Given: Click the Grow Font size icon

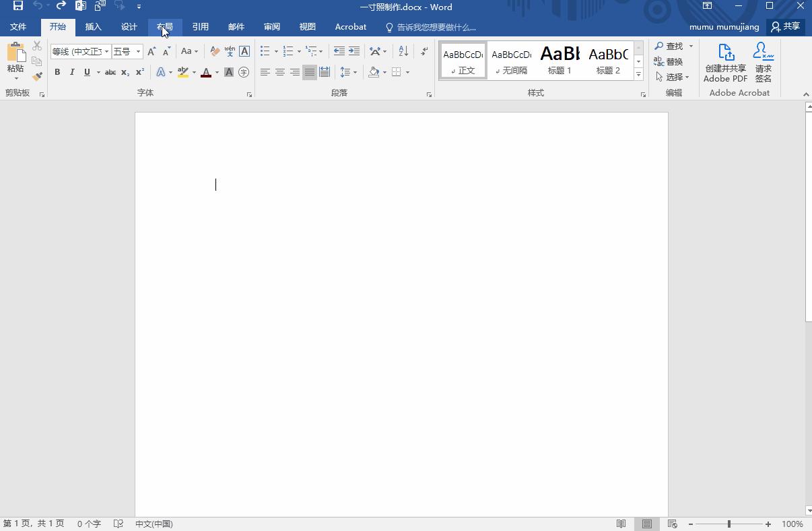Looking at the screenshot, I should tap(151, 51).
